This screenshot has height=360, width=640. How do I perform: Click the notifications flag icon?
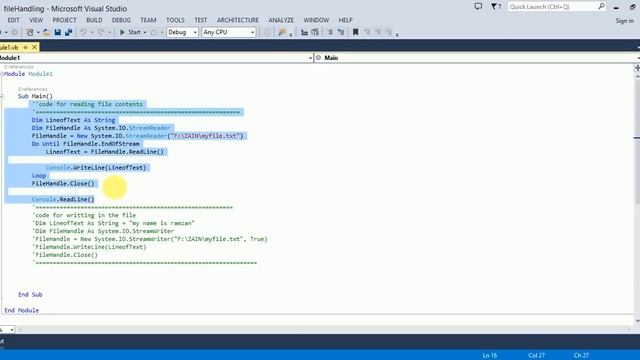[x=496, y=7]
